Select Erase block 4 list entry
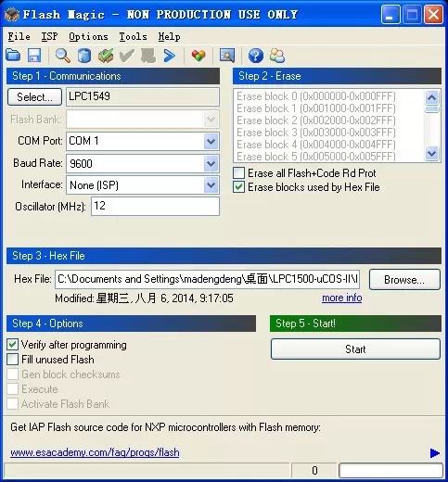The width and height of the screenshot is (448, 482). 316,145
